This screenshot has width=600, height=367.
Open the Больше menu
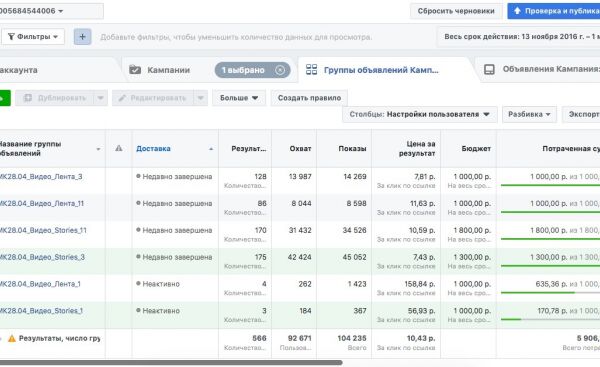(x=239, y=98)
